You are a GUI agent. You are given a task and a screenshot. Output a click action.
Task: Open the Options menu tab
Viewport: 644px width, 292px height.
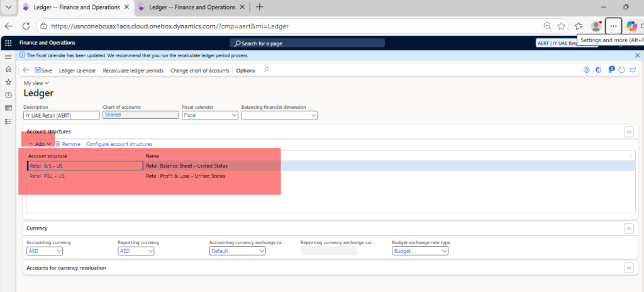[245, 70]
